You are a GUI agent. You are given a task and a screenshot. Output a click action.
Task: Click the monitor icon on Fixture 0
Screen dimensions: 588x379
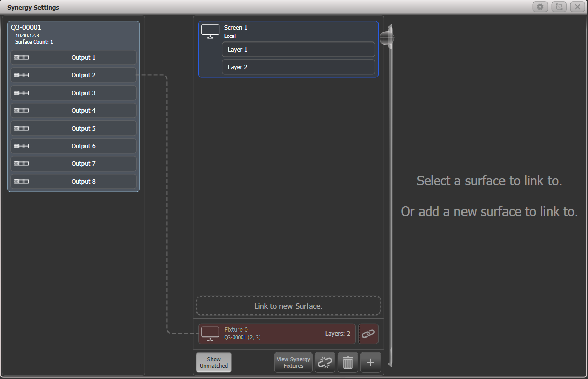point(210,333)
